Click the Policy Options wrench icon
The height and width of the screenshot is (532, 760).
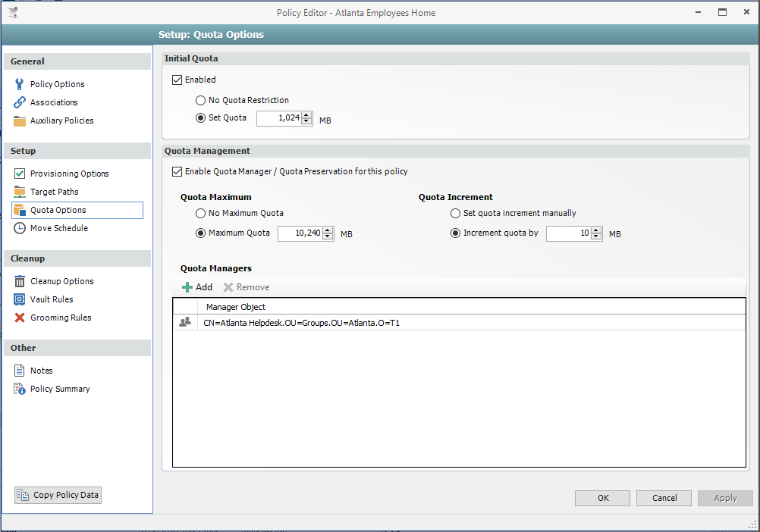coord(20,84)
